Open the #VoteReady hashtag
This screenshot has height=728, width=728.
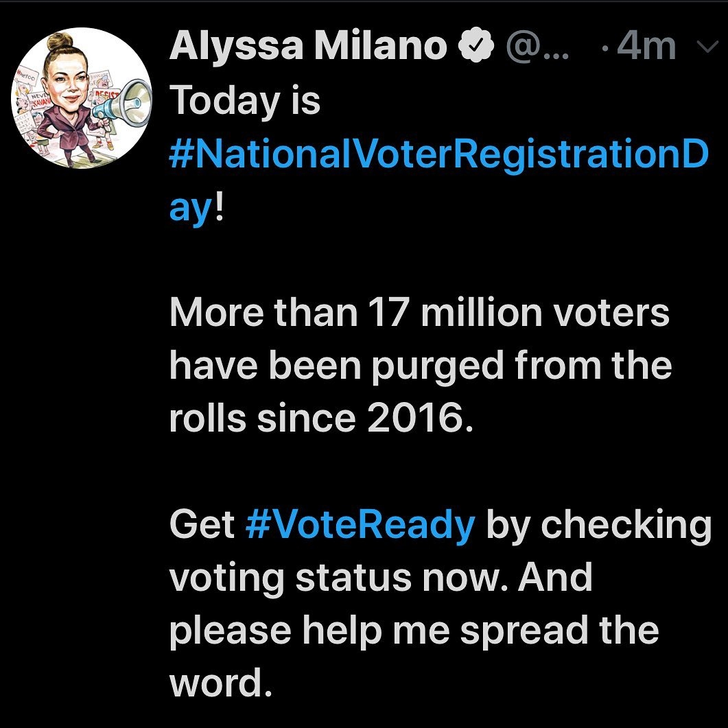point(360,526)
